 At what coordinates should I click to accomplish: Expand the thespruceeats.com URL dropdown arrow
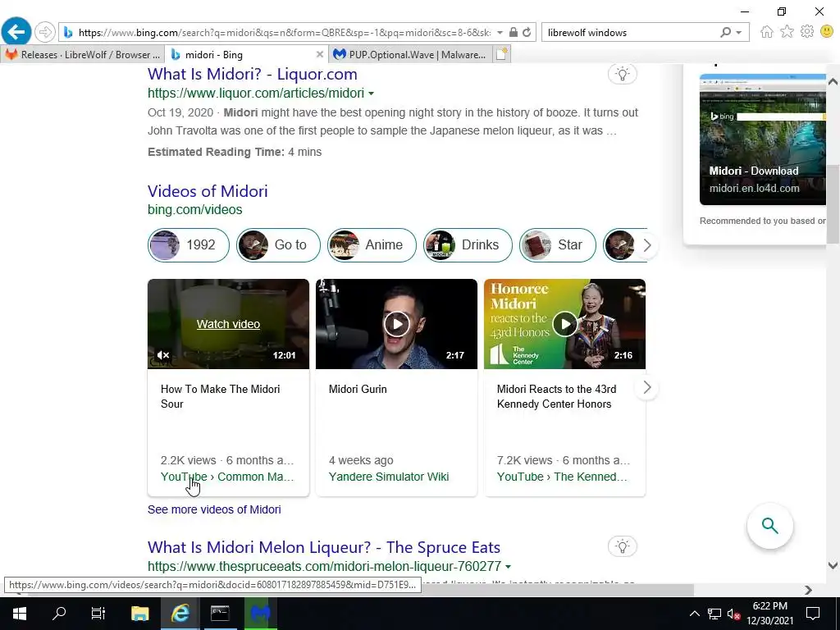pos(508,566)
